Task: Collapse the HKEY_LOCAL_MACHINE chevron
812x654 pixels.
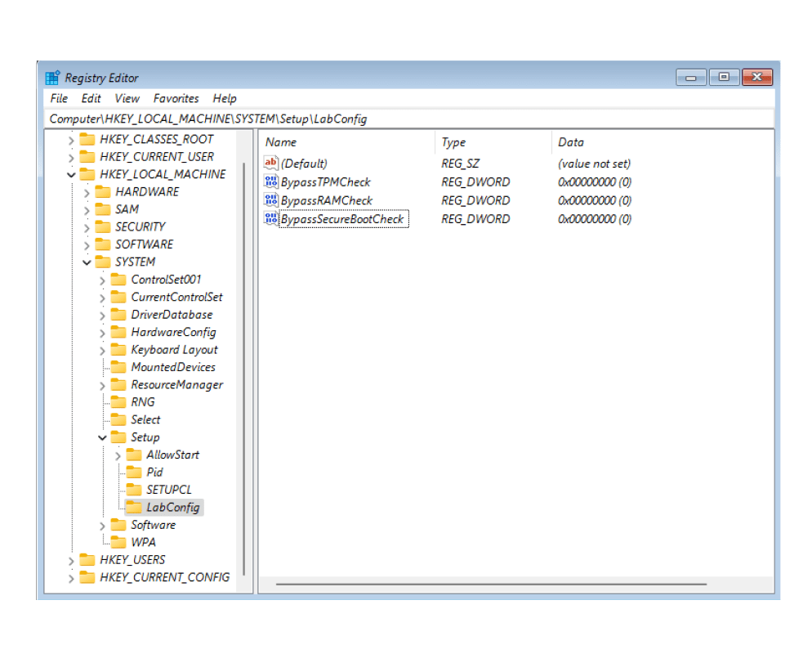Action: tap(71, 175)
